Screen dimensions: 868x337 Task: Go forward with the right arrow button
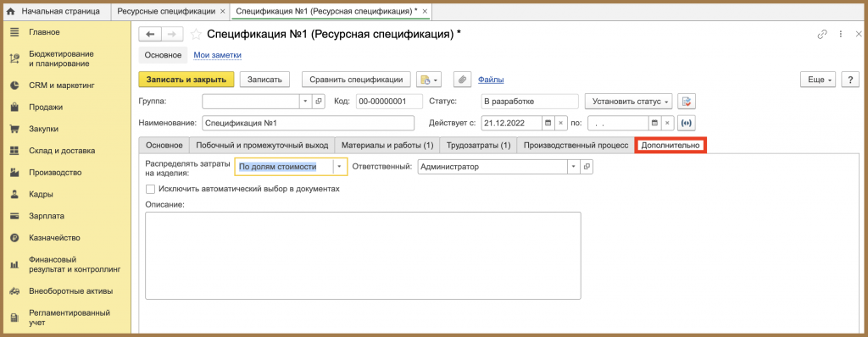172,35
